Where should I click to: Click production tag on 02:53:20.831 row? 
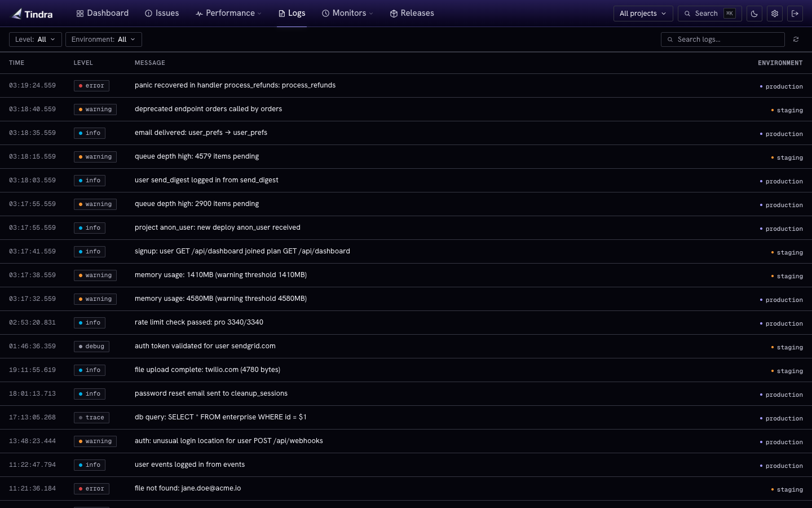coord(782,323)
